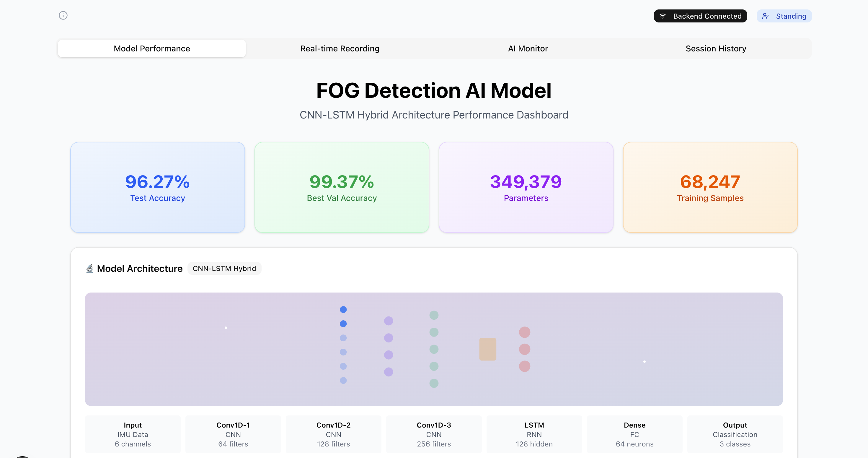Screen dimensions: 868x458
Task: Click the top green node in diagram
Action: [434, 315]
